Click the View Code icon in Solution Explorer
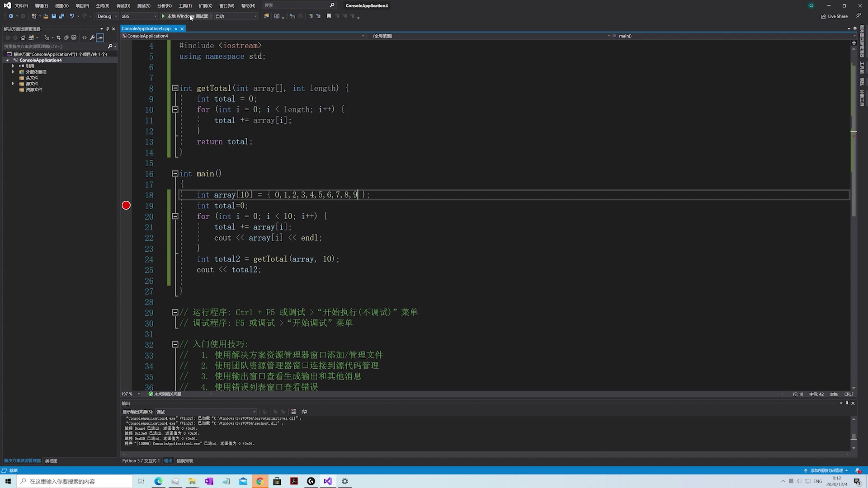 pyautogui.click(x=85, y=38)
